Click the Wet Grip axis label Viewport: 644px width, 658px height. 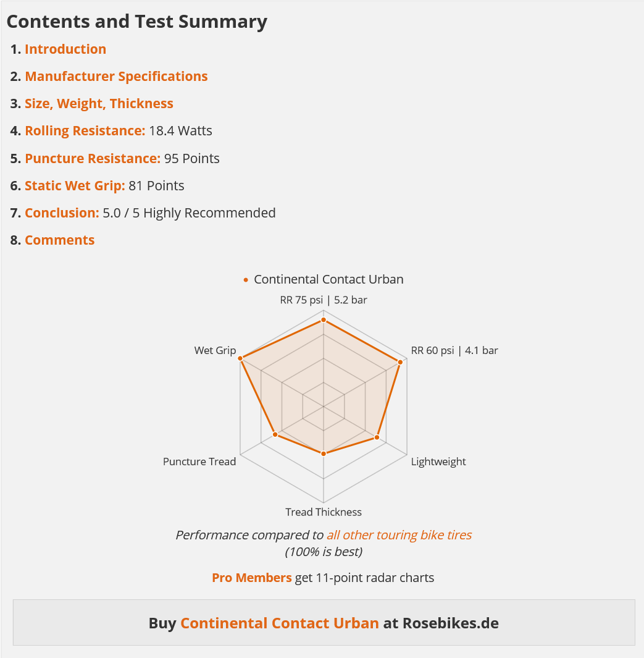pyautogui.click(x=215, y=351)
